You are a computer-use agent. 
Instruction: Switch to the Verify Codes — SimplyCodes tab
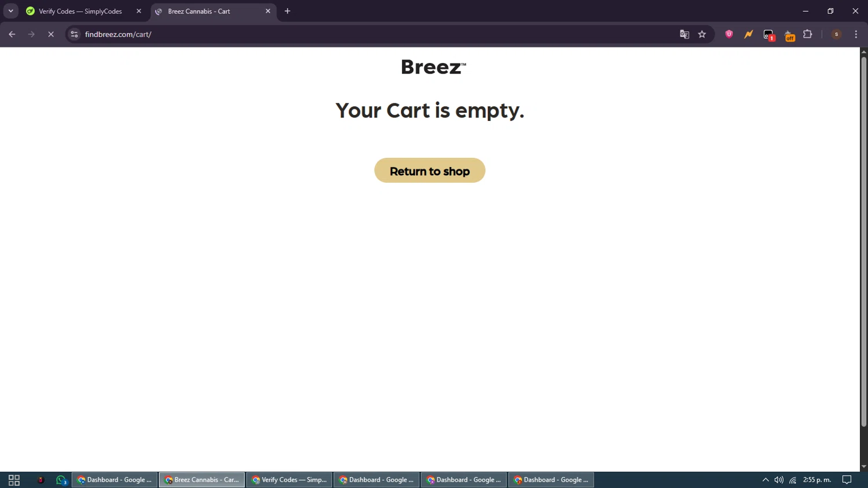[x=80, y=11]
